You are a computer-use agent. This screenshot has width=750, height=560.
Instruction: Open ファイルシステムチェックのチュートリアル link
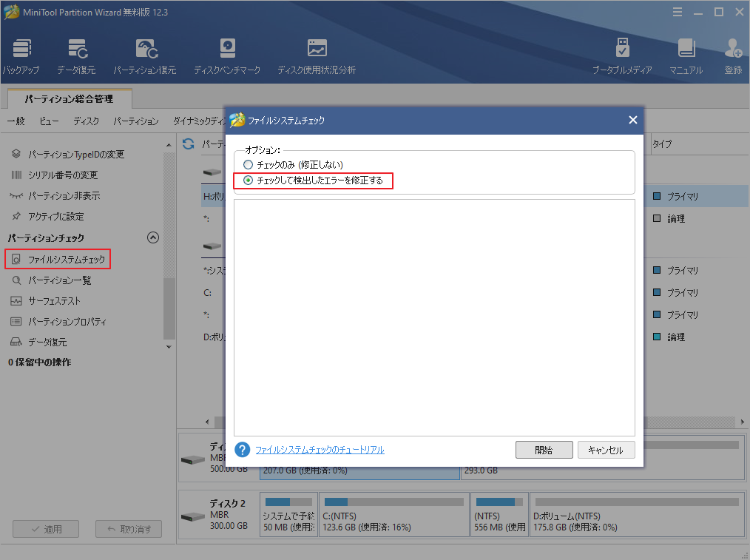coord(320,450)
